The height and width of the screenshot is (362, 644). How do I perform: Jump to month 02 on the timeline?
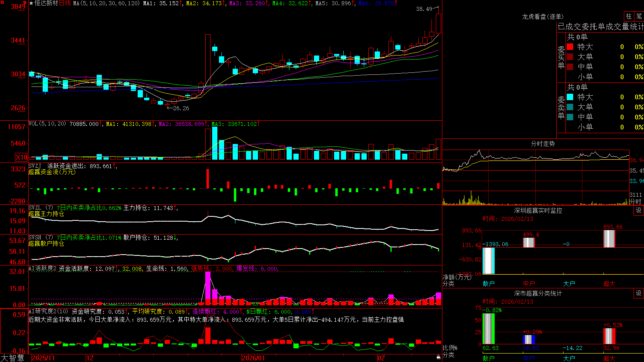pos(381,358)
